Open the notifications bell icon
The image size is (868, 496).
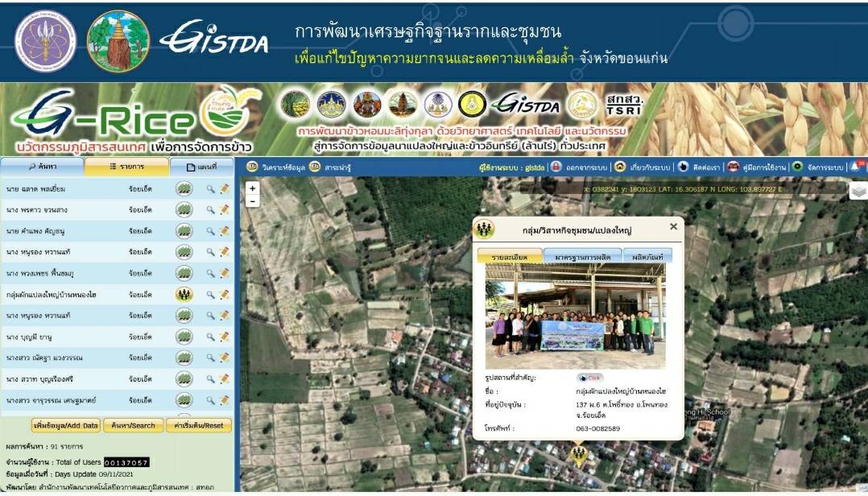click(856, 166)
